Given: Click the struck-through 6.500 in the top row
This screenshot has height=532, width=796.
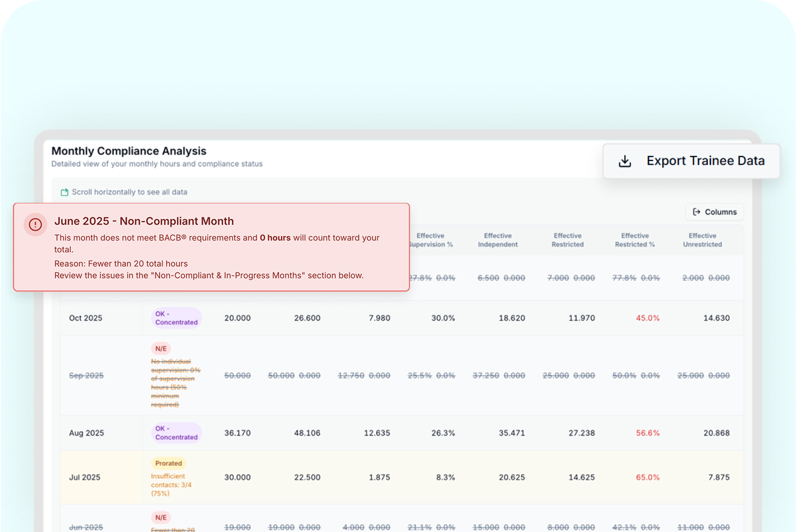Looking at the screenshot, I should 488,278.
